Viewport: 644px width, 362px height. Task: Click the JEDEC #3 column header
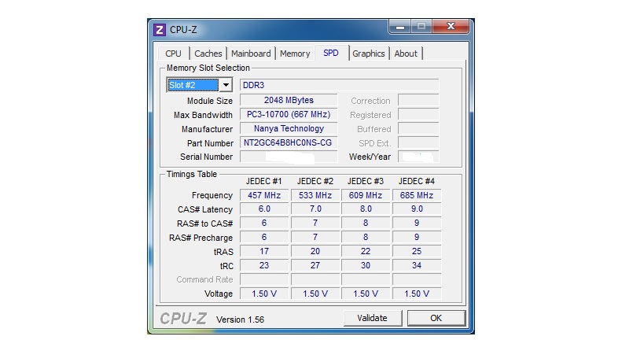click(x=366, y=181)
